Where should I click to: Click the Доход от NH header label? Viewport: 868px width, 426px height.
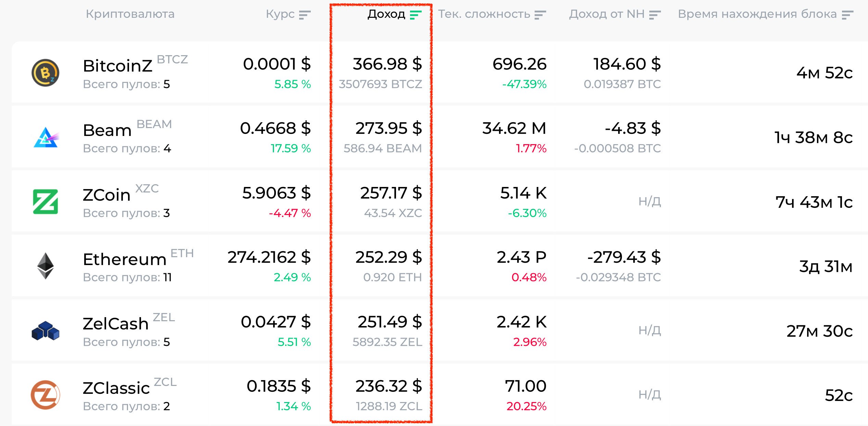coord(607,14)
